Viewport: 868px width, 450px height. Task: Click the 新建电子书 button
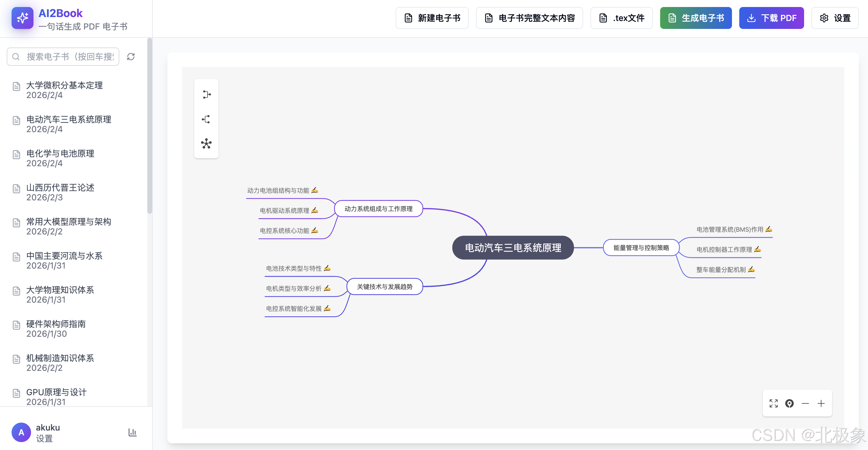point(432,18)
